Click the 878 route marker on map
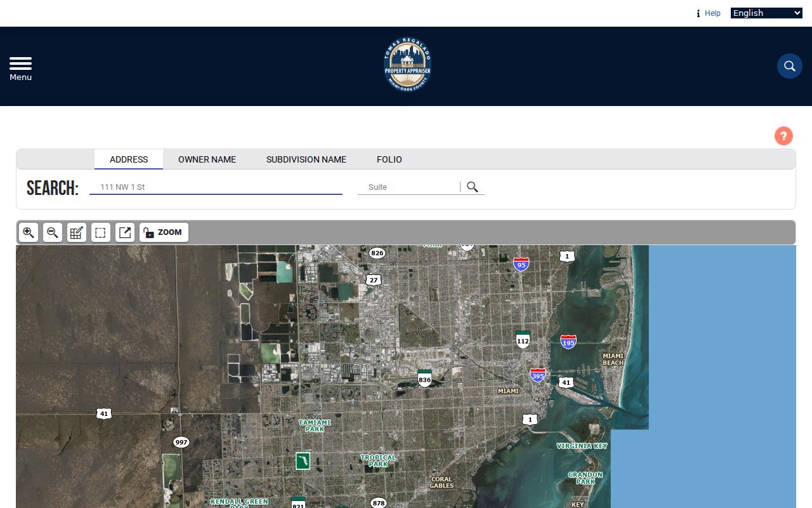 (x=378, y=503)
